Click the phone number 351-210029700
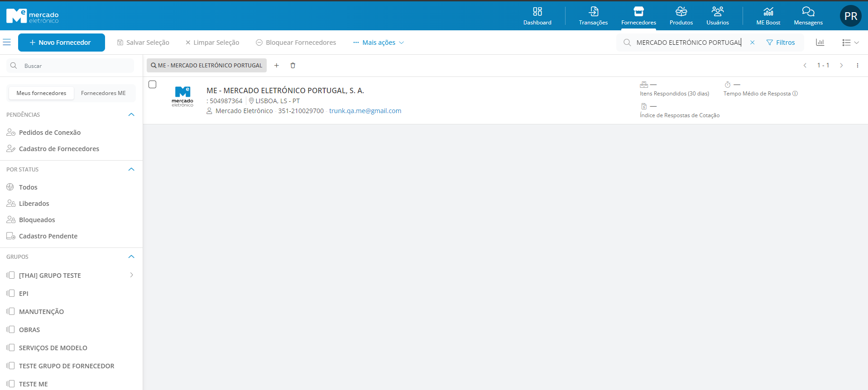 [301, 111]
